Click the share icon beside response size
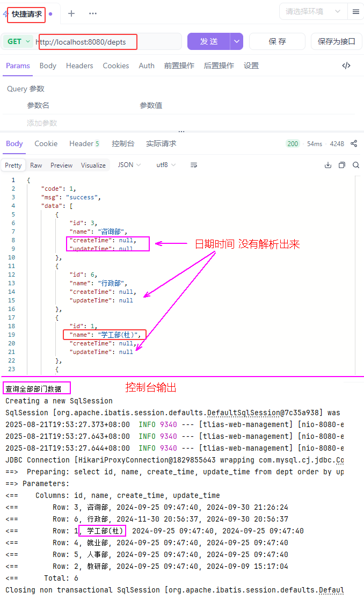This screenshot has height=607, width=364. (354, 143)
